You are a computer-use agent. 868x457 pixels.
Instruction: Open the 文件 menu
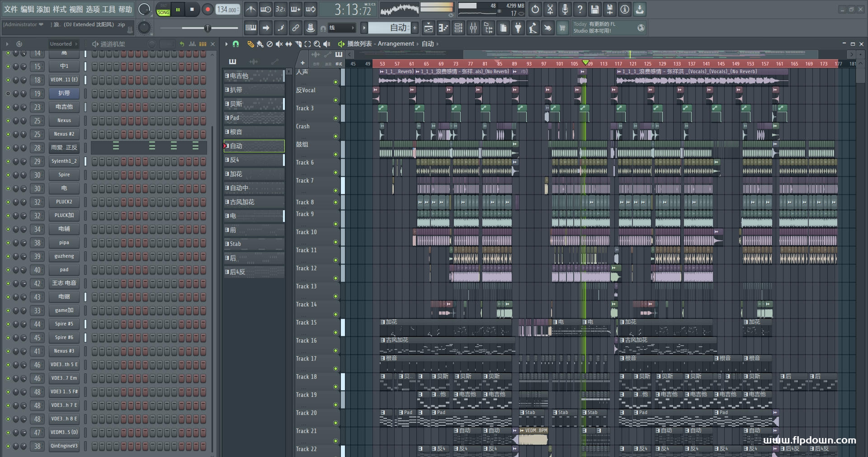click(11, 9)
